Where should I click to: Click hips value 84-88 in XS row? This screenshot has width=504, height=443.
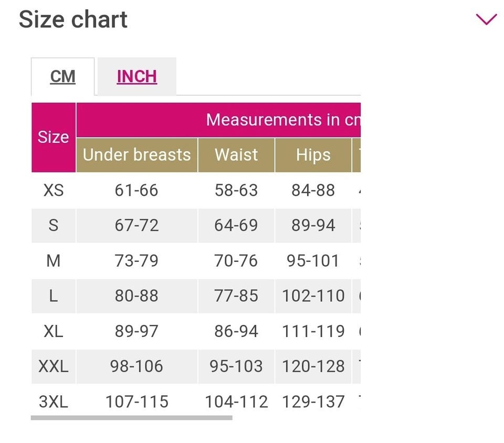click(313, 190)
